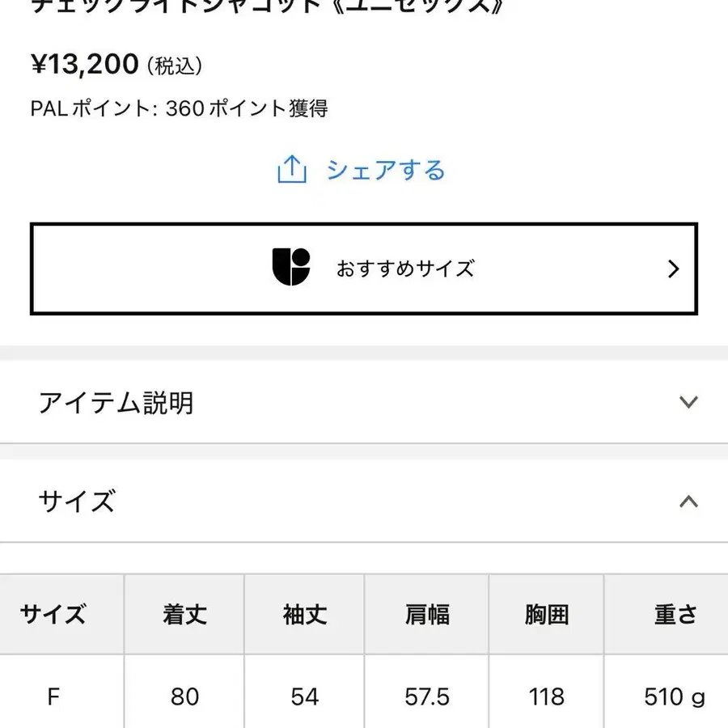The image size is (728, 728).
Task: Click the down chevron next to アイテム説明
Action: 689,402
